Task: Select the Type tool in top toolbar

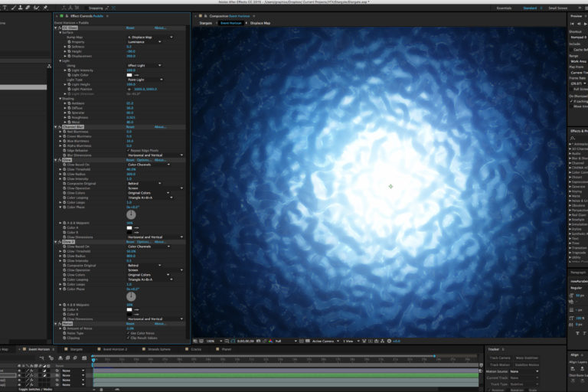Action: tap(3, 8)
